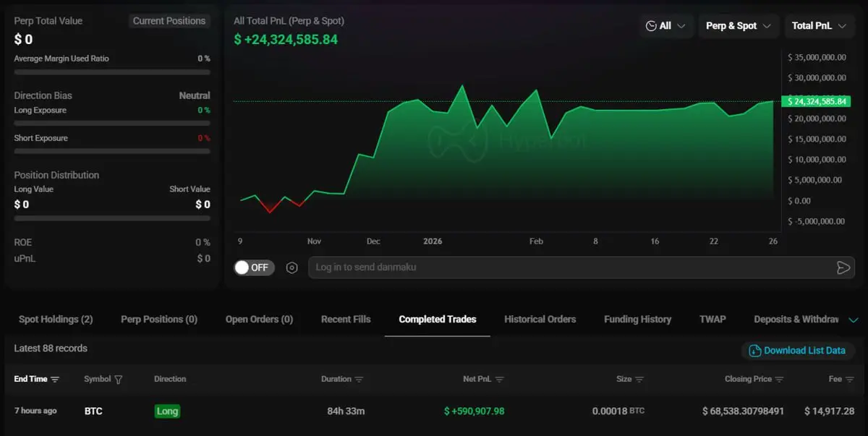
Task: Open Deposits & Withdrawals tab
Action: pyautogui.click(x=796, y=319)
